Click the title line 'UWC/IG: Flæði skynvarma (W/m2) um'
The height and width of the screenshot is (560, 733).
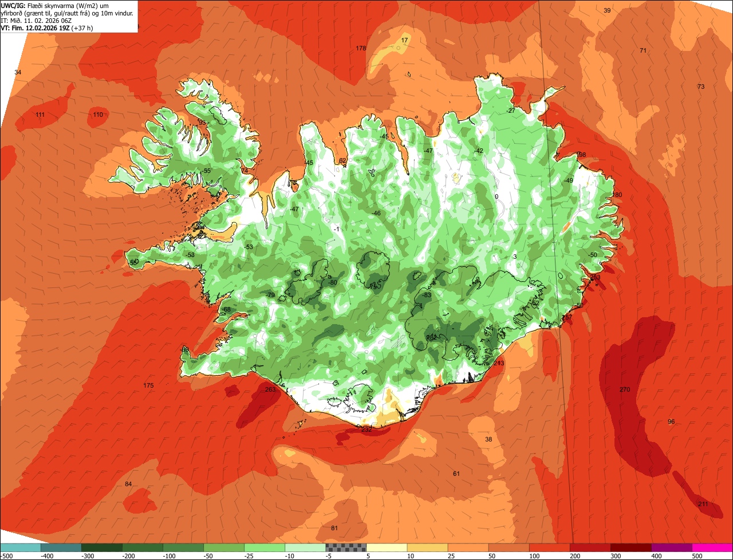click(x=55, y=5)
